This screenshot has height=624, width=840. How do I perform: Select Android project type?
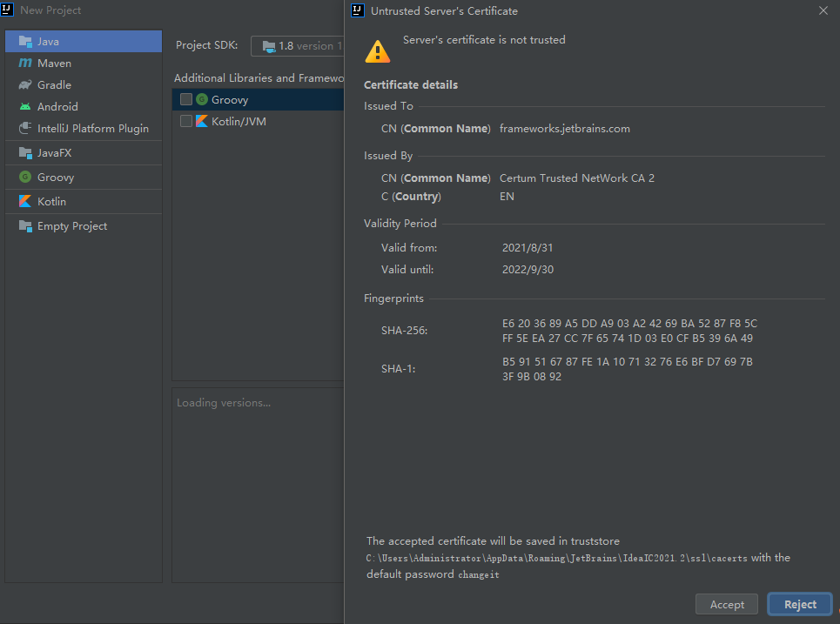coord(84,106)
